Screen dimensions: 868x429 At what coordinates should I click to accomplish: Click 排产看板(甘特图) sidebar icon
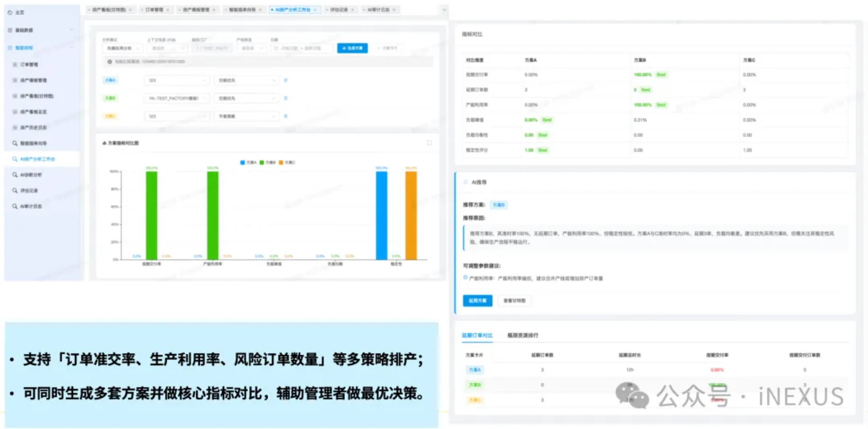(15, 96)
